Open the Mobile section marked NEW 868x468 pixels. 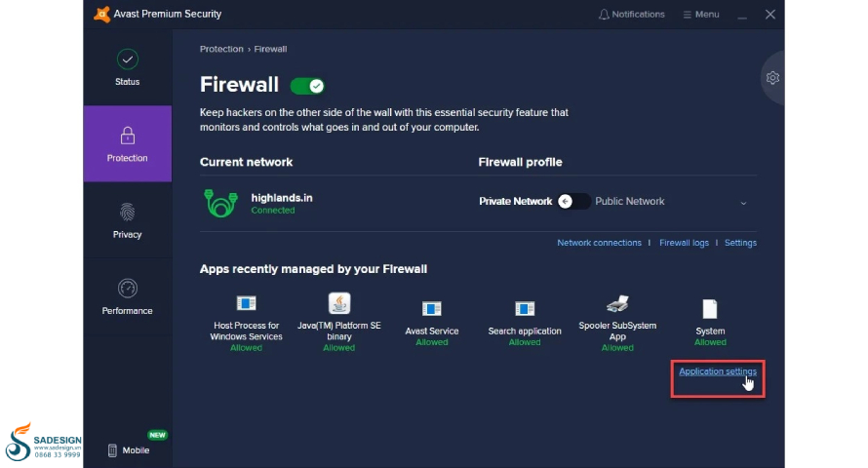point(129,449)
